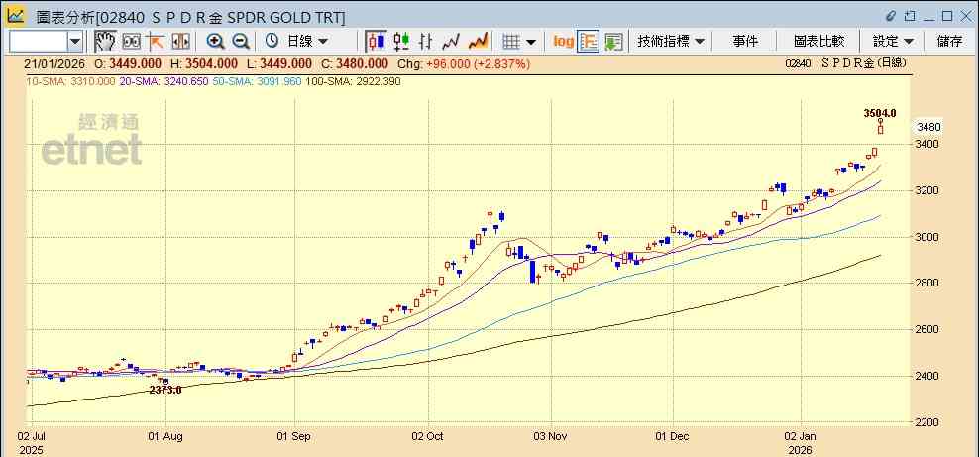Switch to line chart style

451,42
